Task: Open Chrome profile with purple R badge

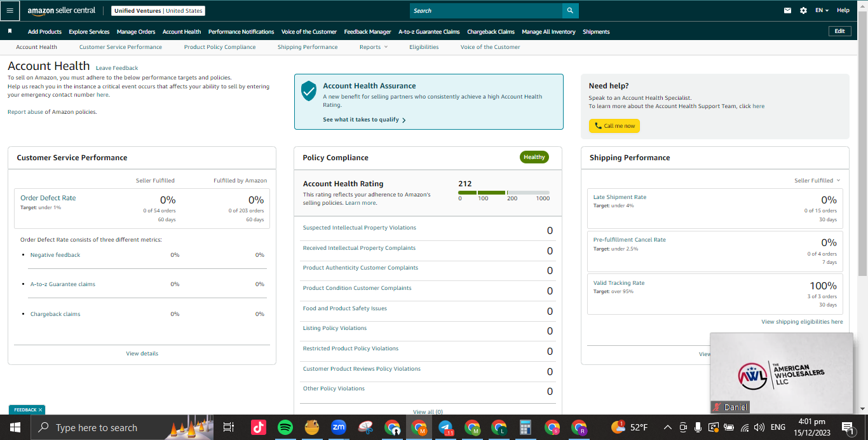Action: [578, 427]
